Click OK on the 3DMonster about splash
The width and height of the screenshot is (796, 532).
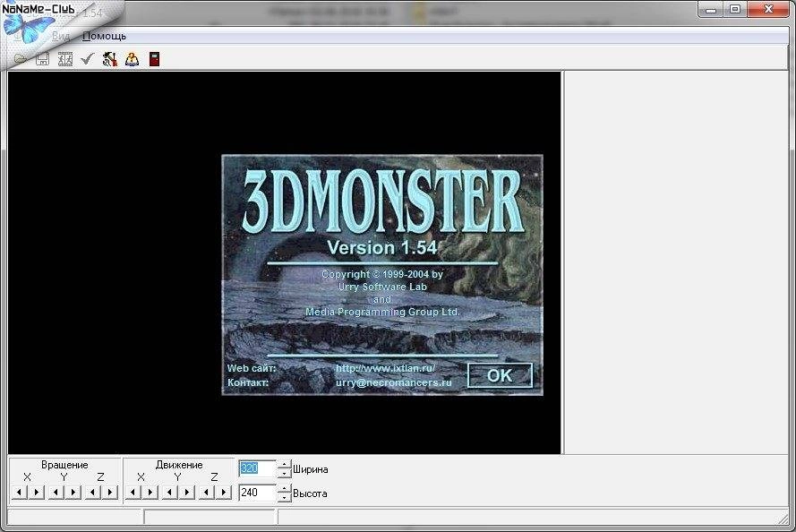pos(500,375)
